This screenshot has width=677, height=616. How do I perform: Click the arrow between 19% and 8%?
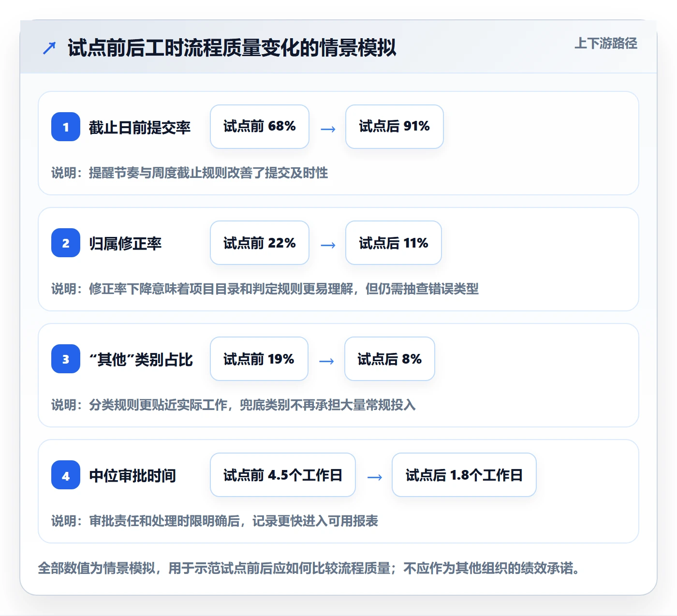(326, 361)
